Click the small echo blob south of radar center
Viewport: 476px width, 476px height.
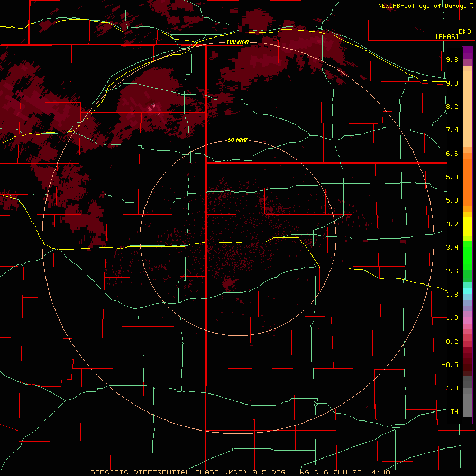click(x=229, y=283)
